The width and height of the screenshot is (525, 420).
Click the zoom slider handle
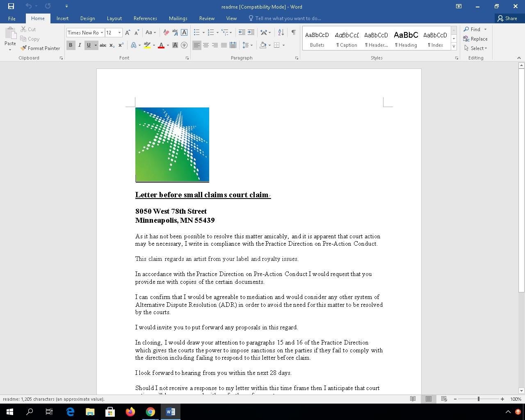pos(478,399)
